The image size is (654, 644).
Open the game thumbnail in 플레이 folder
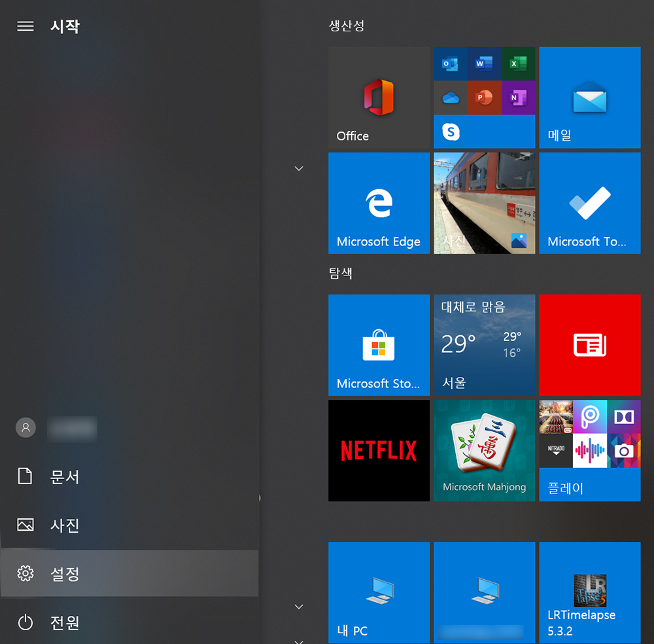pos(556,416)
